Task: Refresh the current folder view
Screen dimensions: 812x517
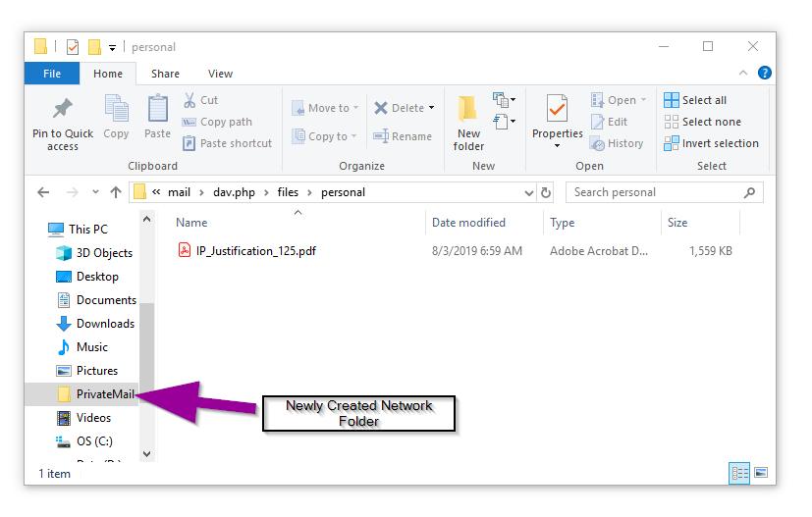Action: tap(547, 192)
